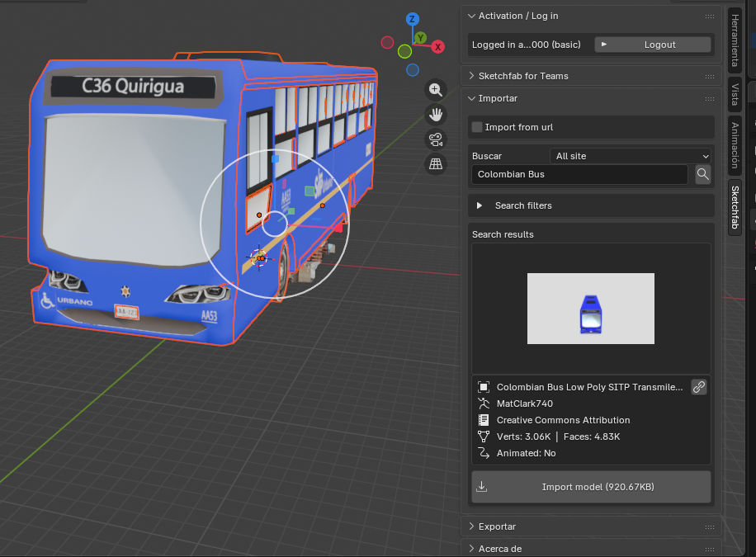Enable Import from url checkbox
This screenshot has width=756, height=557.
click(477, 127)
